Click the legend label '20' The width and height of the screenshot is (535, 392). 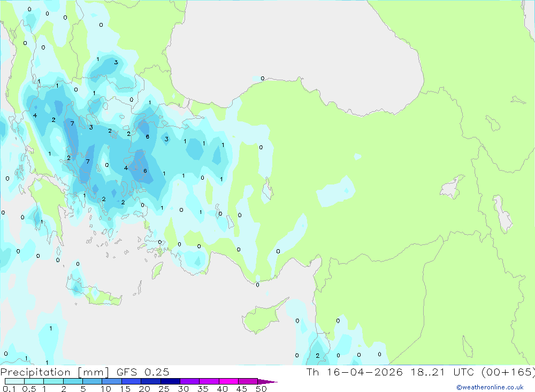(x=144, y=389)
